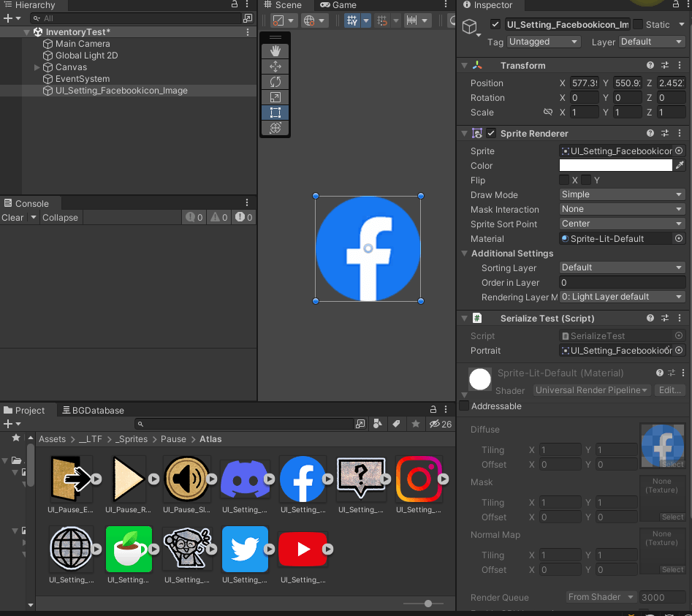Switch to the BGDatabase tab
This screenshot has height=616, width=692.
coord(93,410)
